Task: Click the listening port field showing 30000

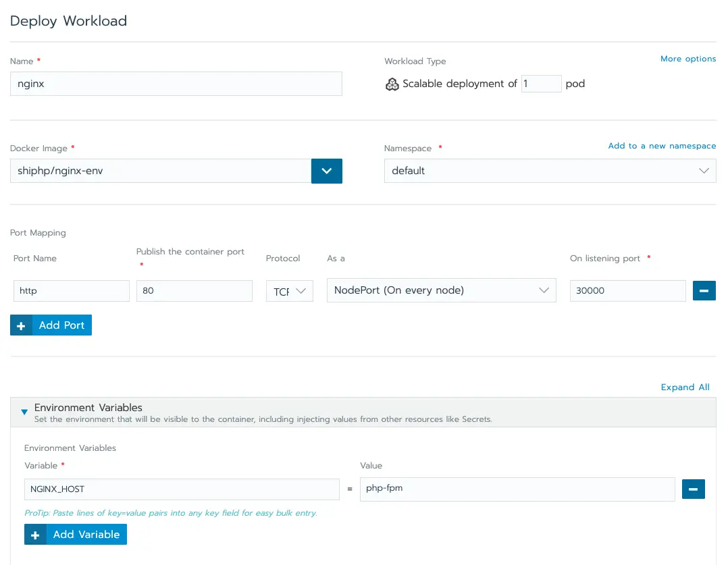Action: (627, 291)
